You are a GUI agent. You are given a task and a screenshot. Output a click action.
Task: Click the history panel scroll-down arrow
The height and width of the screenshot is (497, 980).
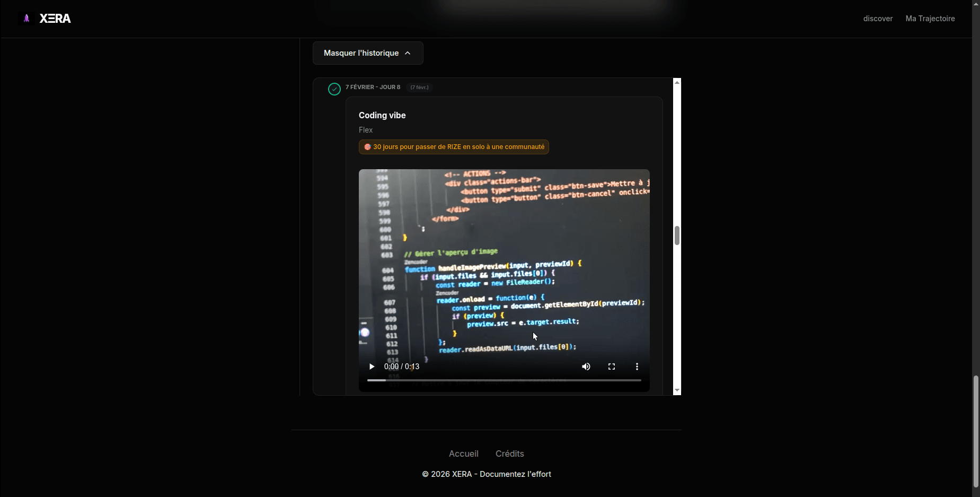pos(677,390)
